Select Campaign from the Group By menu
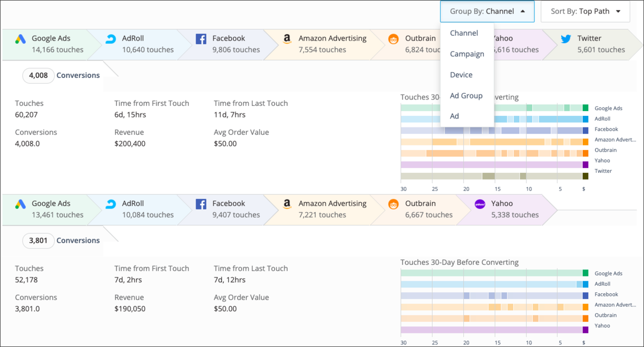The image size is (644, 347). [467, 54]
